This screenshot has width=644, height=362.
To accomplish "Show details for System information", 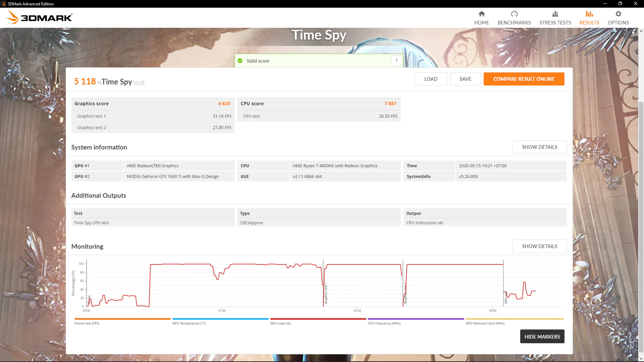I will point(540,147).
